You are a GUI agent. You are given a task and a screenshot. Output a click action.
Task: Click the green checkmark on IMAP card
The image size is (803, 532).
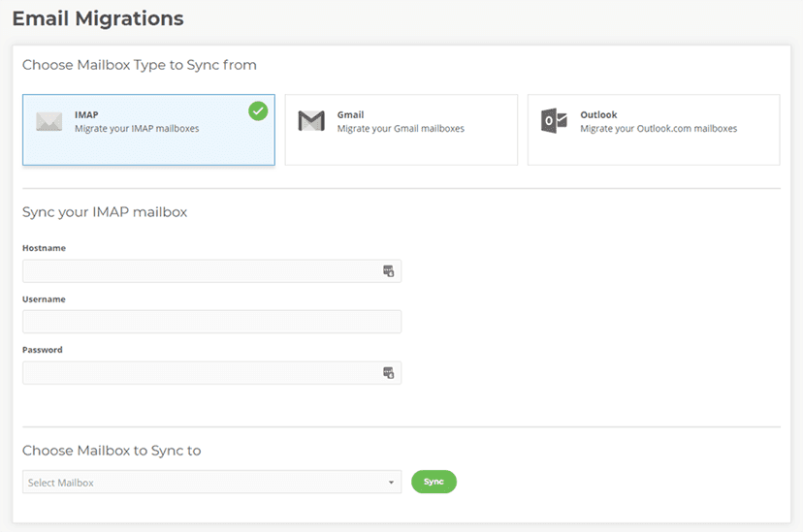coord(258,111)
